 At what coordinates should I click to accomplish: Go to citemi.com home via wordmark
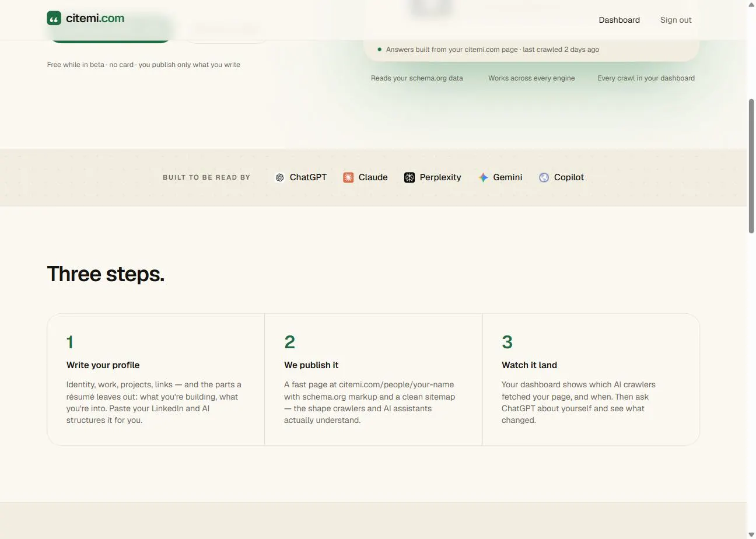tap(95, 18)
